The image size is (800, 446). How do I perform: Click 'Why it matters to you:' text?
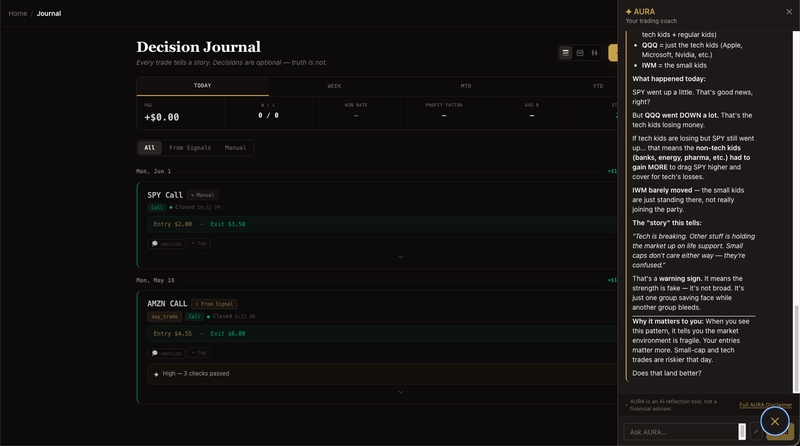(668, 321)
